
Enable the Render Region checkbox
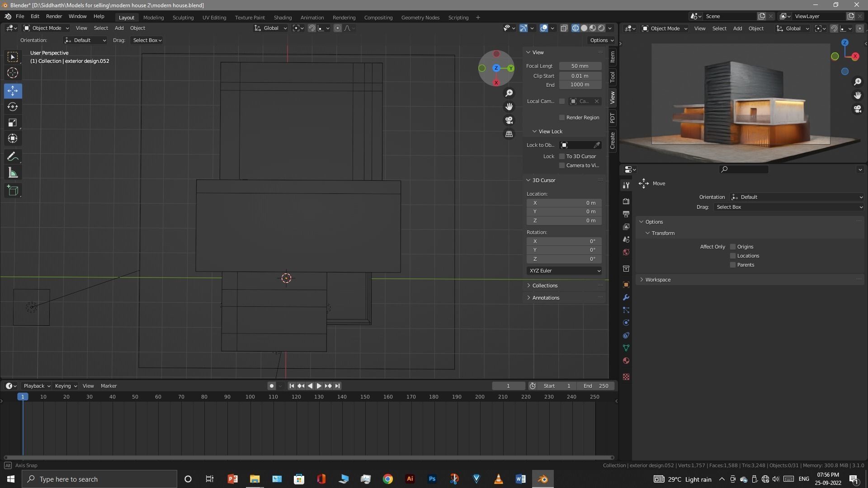(x=562, y=117)
